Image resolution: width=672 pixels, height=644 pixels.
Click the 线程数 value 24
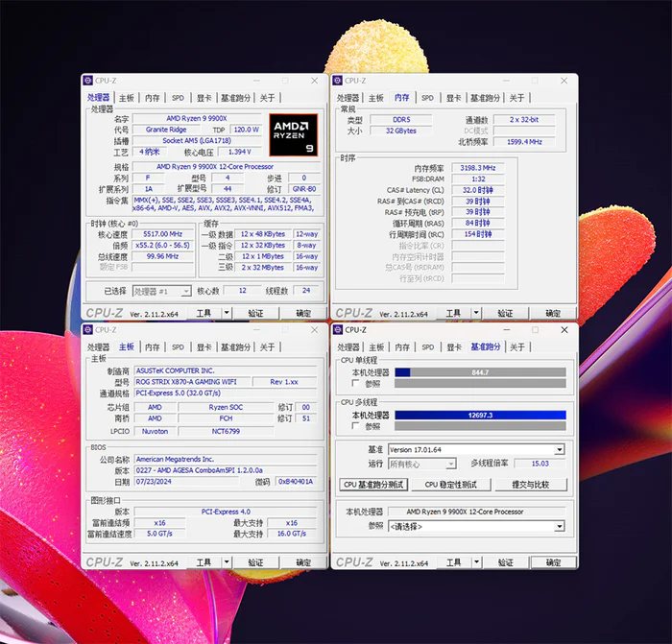tap(306, 291)
